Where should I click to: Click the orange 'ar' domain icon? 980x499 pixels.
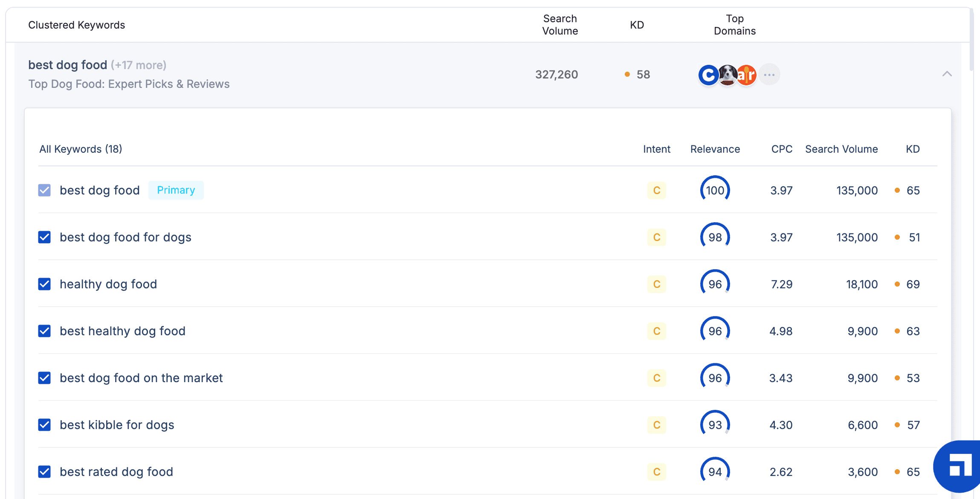click(746, 75)
